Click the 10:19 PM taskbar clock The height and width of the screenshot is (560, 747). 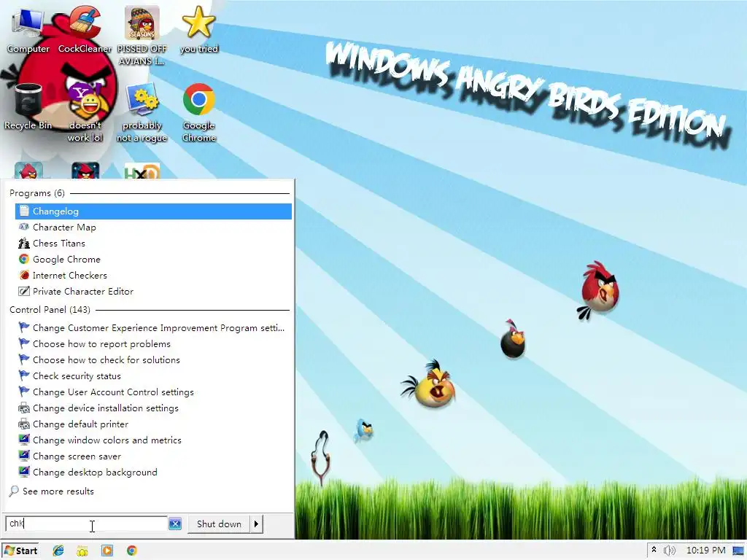coord(705,550)
